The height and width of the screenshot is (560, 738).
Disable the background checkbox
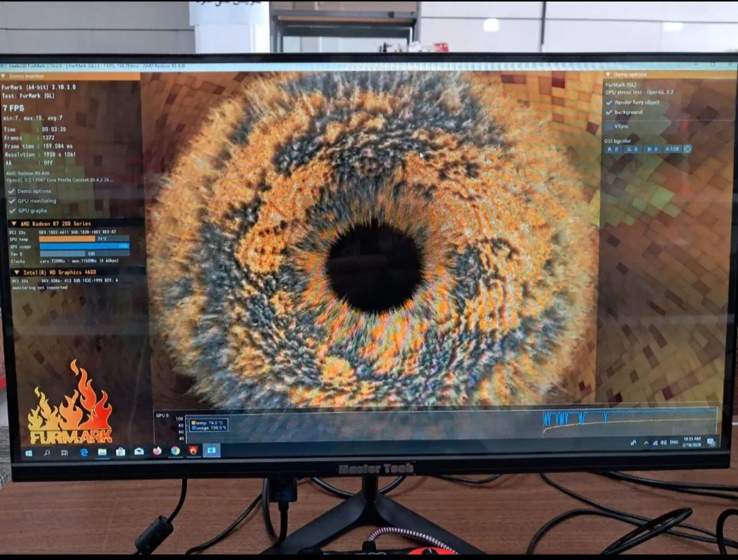[x=609, y=113]
